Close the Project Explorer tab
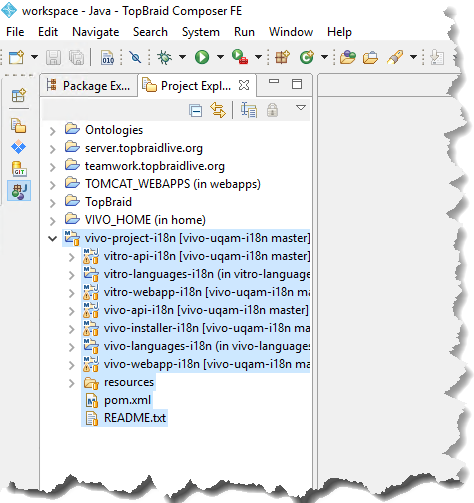474x503 pixels. pyautogui.click(x=244, y=85)
